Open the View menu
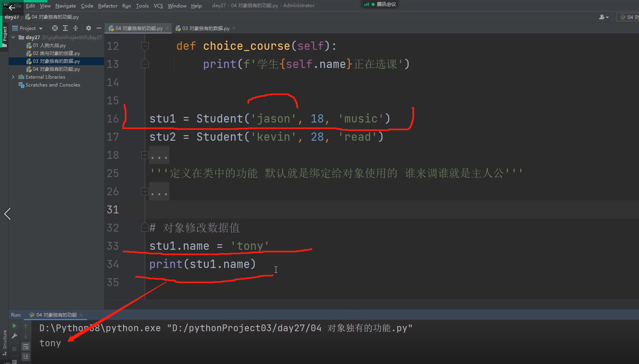639x364 pixels. pos(45,6)
